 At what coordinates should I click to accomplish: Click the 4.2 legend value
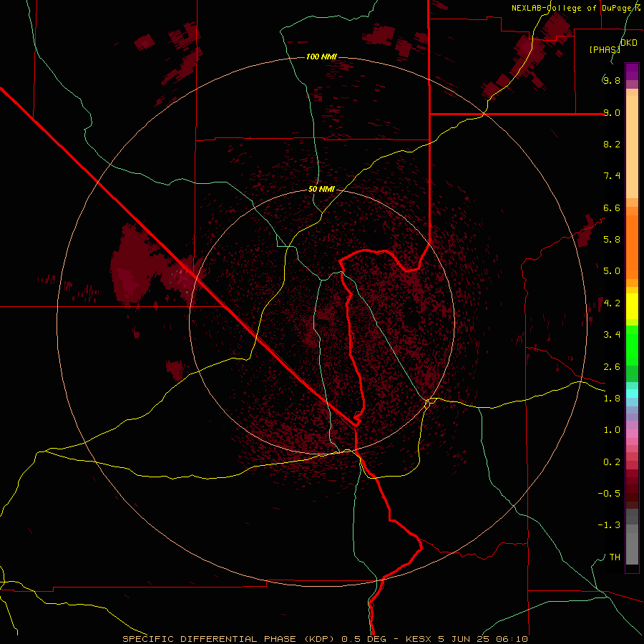coord(612,303)
